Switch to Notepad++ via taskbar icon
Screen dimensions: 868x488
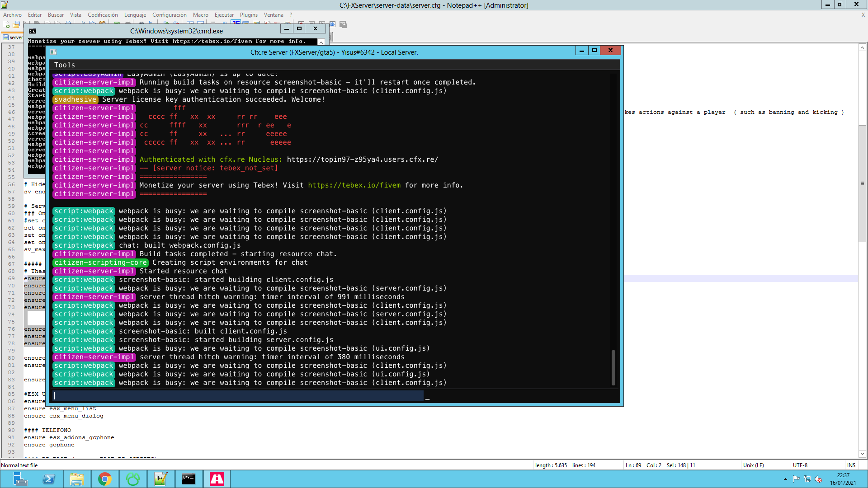(161, 479)
